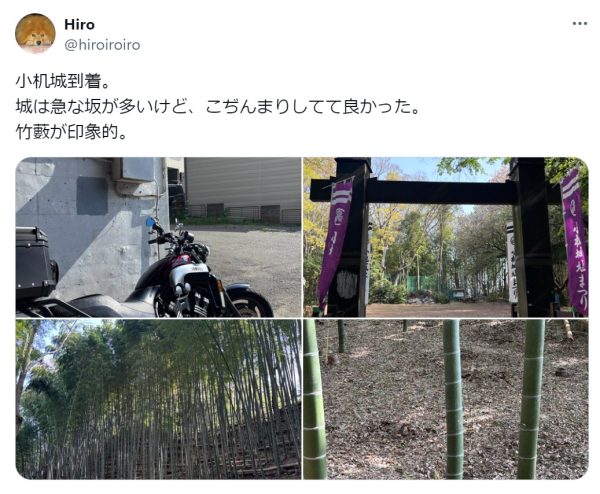Click the white signboard beside the gate
This screenshot has height=494, width=600.
pos(512,262)
